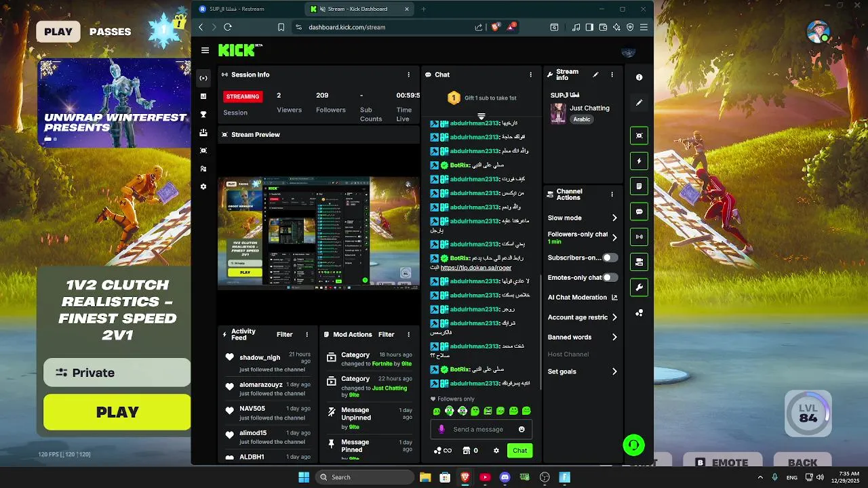Open Chat panel three-dot menu
Image resolution: width=868 pixels, height=488 pixels.
530,75
